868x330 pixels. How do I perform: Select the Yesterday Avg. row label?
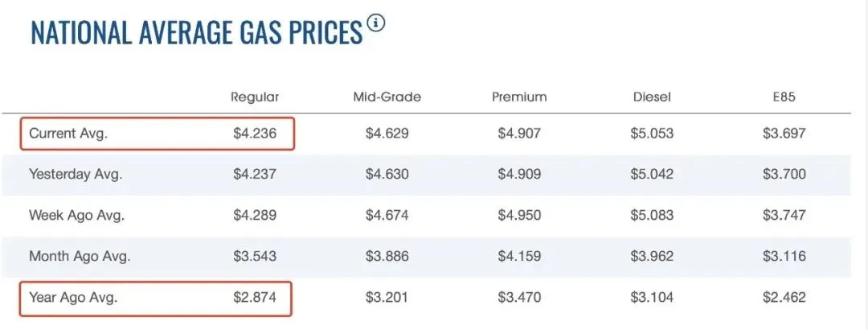(x=76, y=174)
